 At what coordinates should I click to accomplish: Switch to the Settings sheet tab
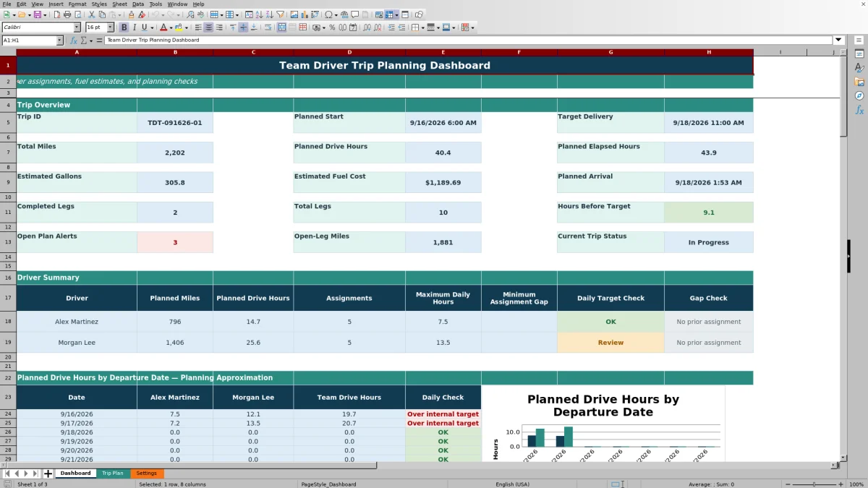pyautogui.click(x=146, y=474)
